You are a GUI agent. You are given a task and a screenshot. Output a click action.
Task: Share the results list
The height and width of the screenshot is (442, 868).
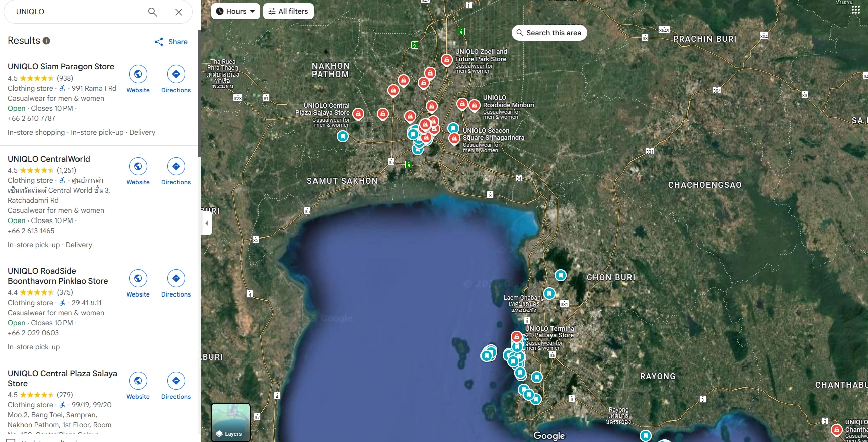click(x=171, y=42)
